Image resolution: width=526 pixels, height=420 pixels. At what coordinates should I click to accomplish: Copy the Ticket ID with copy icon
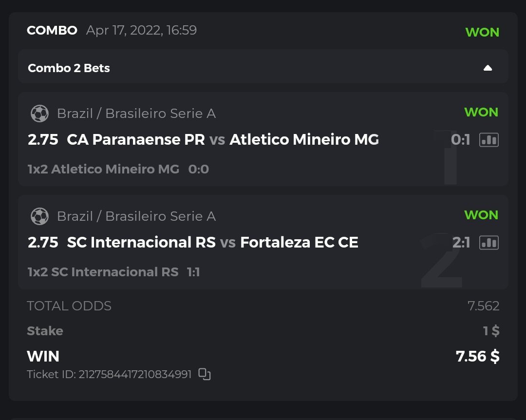(205, 374)
